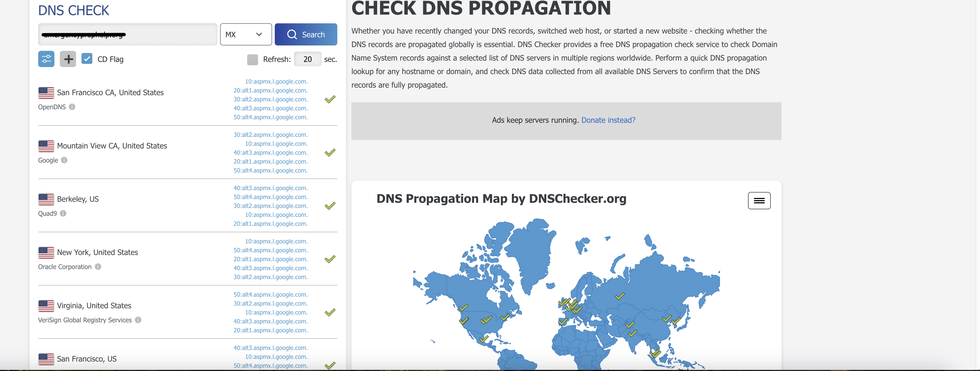Open the MX record type dropdown
The height and width of the screenshot is (371, 980).
tap(246, 34)
